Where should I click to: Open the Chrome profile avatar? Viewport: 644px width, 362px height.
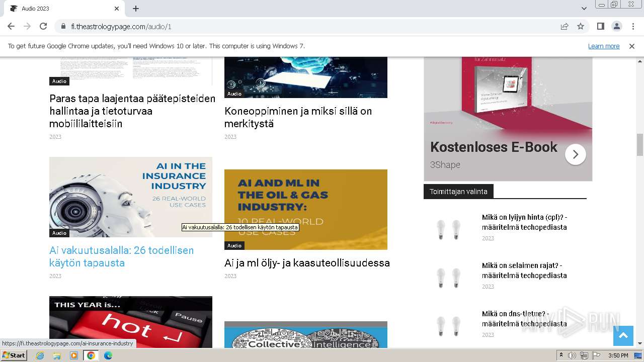[616, 26]
